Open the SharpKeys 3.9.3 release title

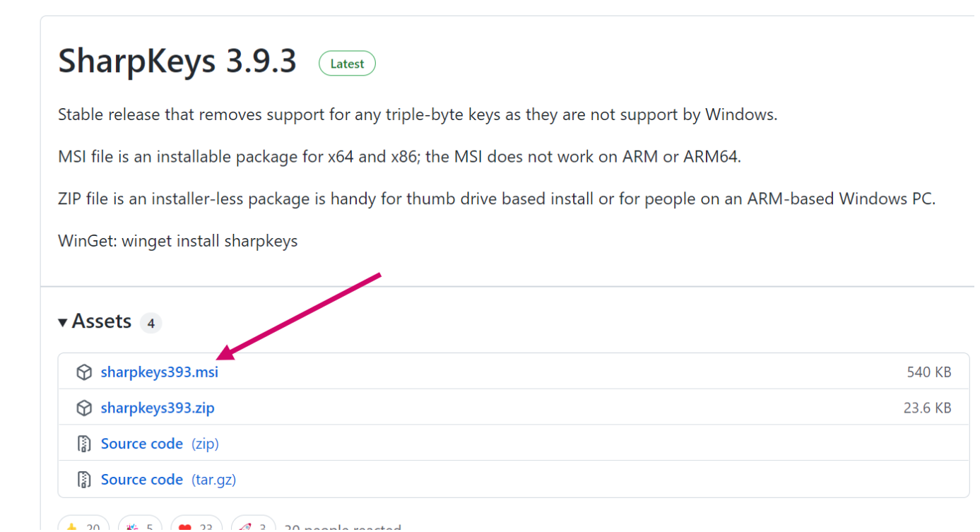(x=177, y=61)
